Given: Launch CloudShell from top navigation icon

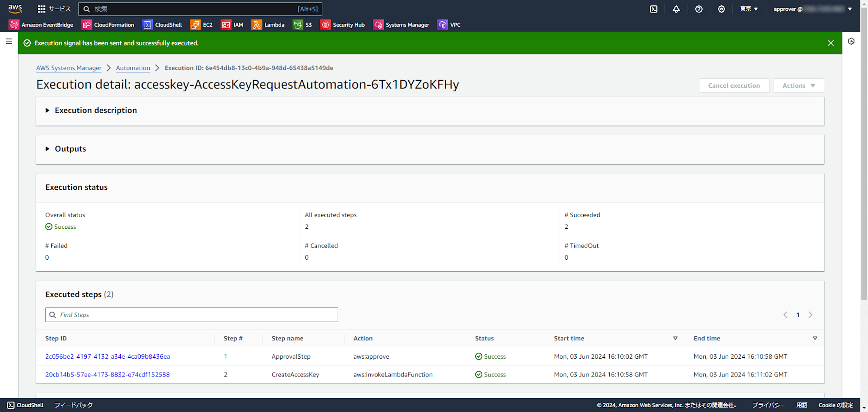Looking at the screenshot, I should click(654, 9).
